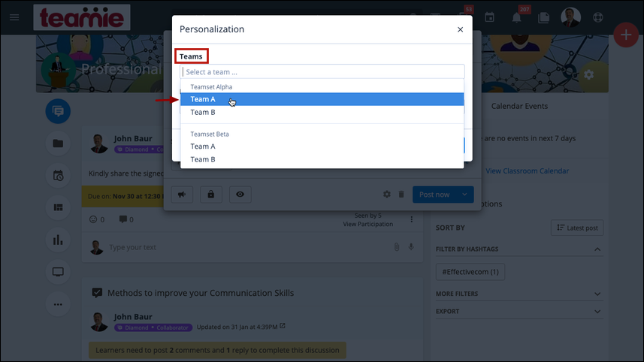Open John Baur name on first post
This screenshot has height=362, width=644.
tap(133, 138)
